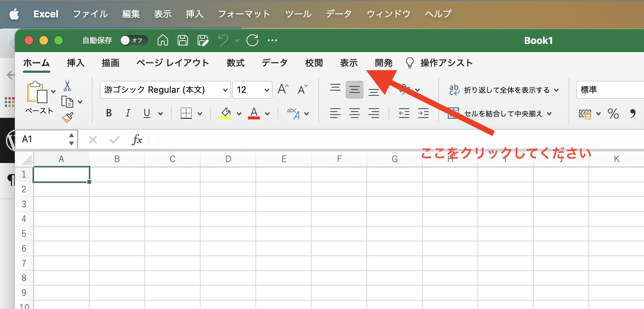Screen dimensions: 644x309
Task: Open the 開発 ribbon tab
Action: [x=383, y=63]
